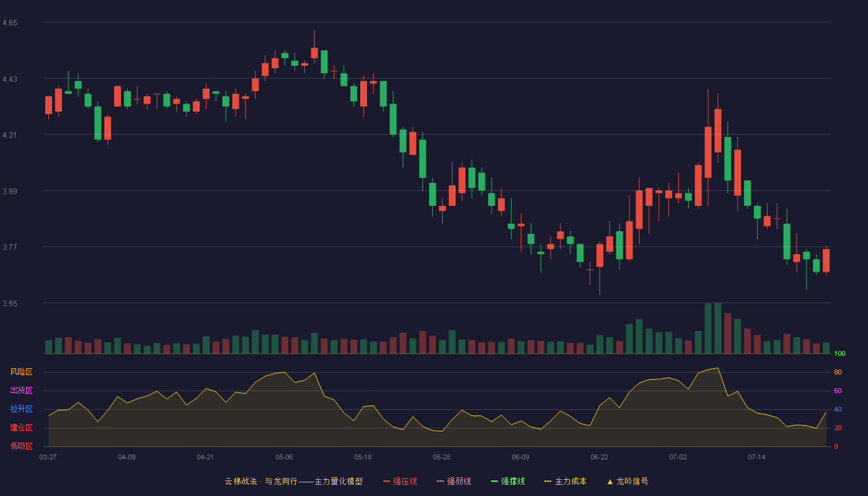This screenshot has width=868, height=496.
Task: Click the red 20 indicator axis label
Action: [x=838, y=428]
